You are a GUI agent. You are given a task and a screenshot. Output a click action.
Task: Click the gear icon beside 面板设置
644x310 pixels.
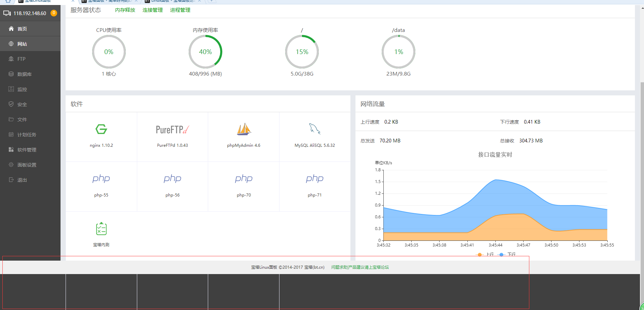point(11,165)
